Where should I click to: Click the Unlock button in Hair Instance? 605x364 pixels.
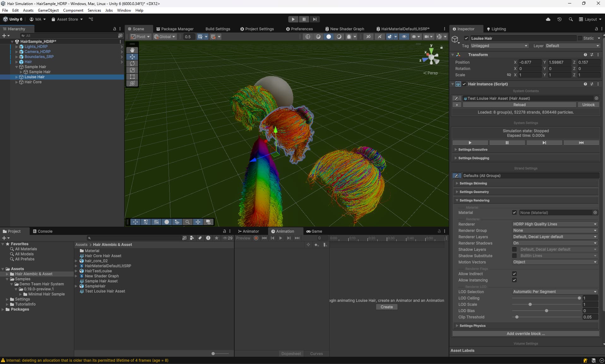tap(589, 104)
